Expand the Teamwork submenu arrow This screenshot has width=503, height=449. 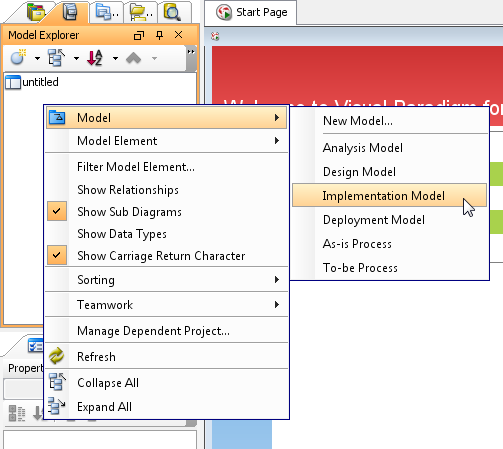(x=277, y=304)
